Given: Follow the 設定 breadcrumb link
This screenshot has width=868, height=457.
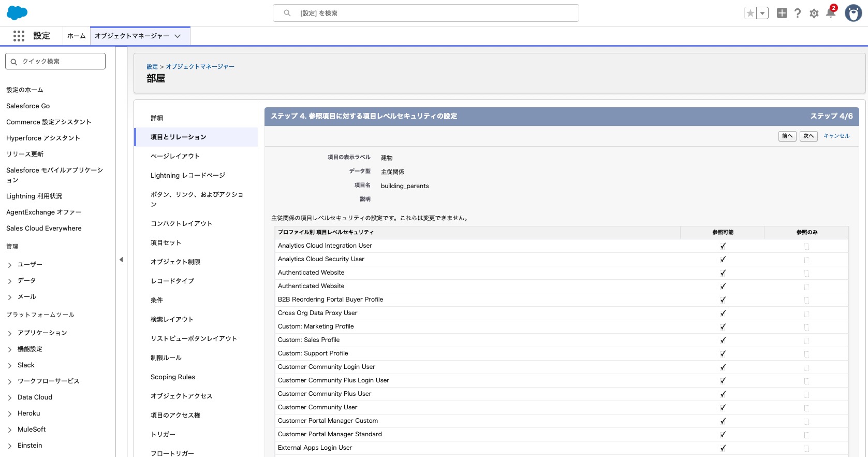Looking at the screenshot, I should pyautogui.click(x=152, y=67).
